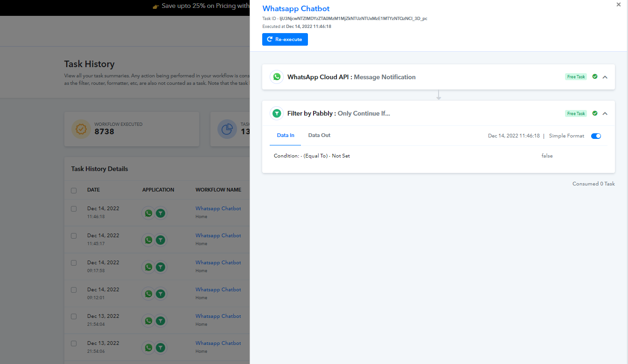Click the APPLICATION column header
This screenshot has width=628, height=364.
coord(158,190)
